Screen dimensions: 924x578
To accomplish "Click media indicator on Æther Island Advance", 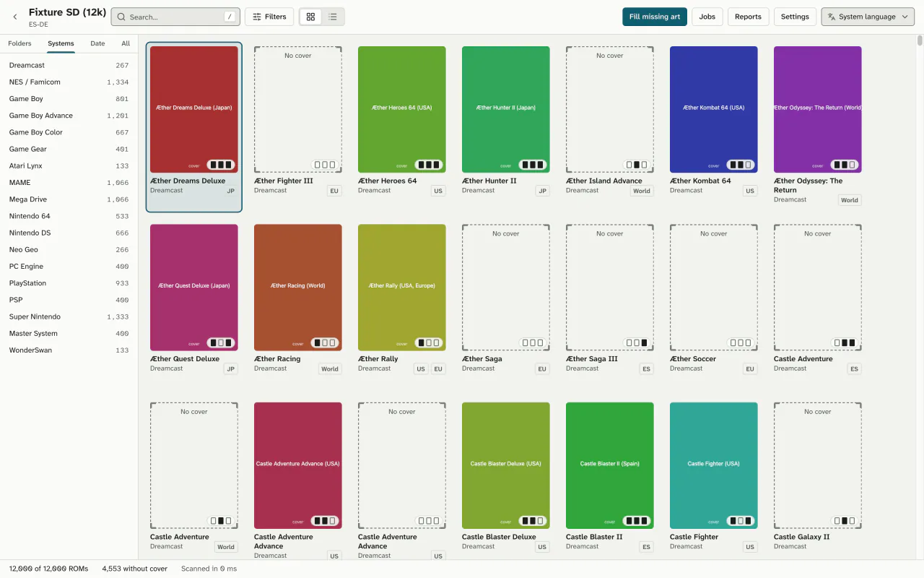I will [637, 165].
